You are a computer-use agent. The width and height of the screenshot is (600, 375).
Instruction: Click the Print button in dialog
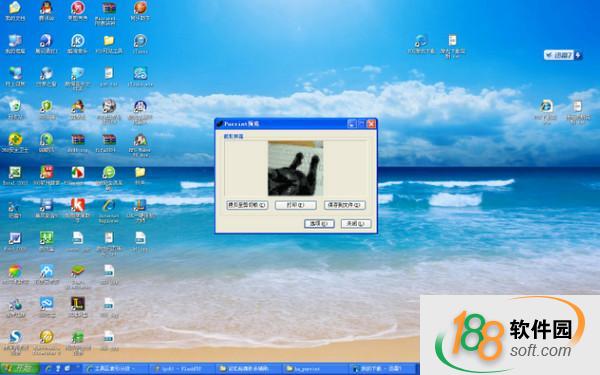coord(296,205)
